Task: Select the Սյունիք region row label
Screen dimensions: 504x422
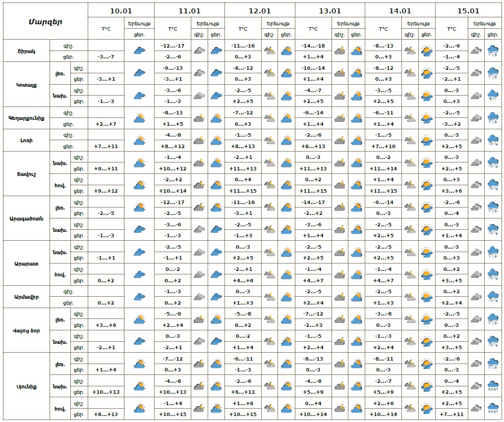Action: pyautogui.click(x=27, y=386)
